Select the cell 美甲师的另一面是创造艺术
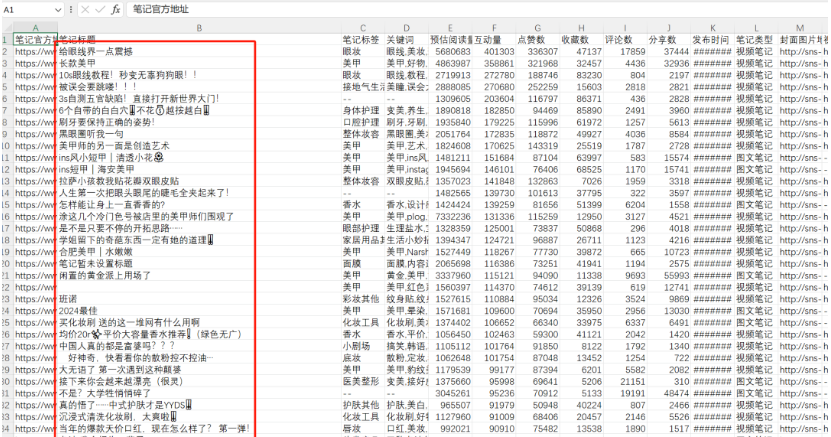Viewport: 831px width, 437px height. (x=199, y=146)
